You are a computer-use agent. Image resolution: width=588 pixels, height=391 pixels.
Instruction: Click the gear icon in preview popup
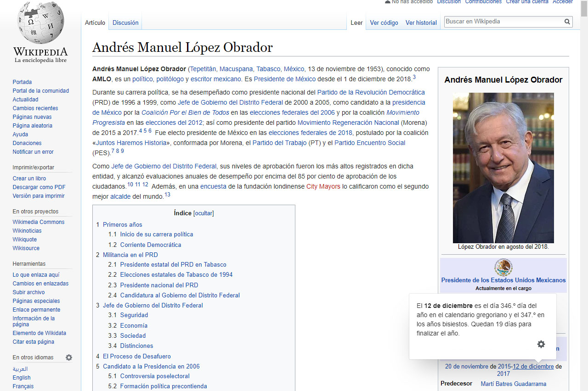(541, 344)
